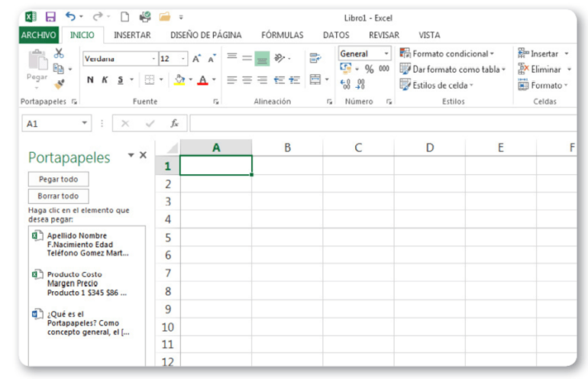Open the FÓRMULAS ribbon tab
The height and width of the screenshot is (379, 588).
click(282, 34)
